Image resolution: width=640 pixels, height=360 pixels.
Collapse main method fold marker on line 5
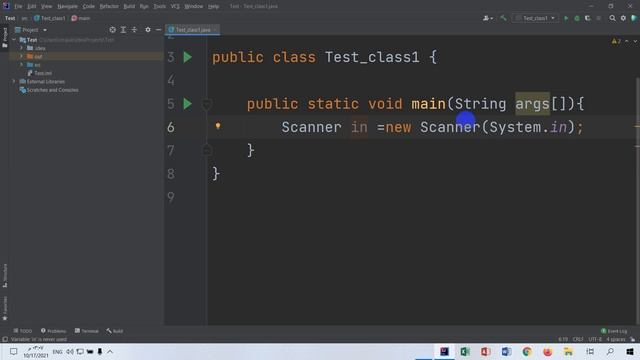[207, 104]
